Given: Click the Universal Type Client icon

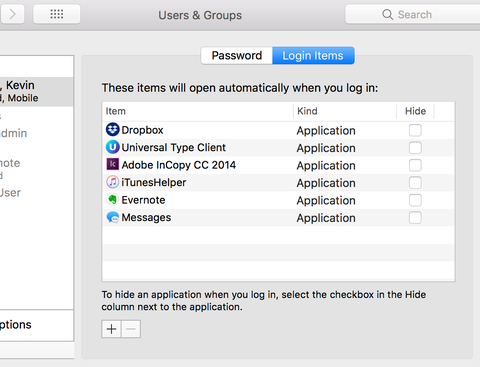Looking at the screenshot, I should (x=113, y=147).
